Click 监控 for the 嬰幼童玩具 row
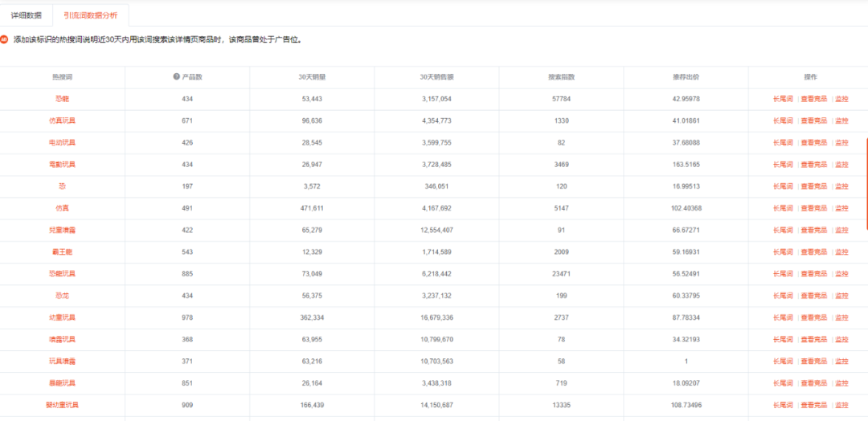The height and width of the screenshot is (421, 868). click(x=841, y=405)
